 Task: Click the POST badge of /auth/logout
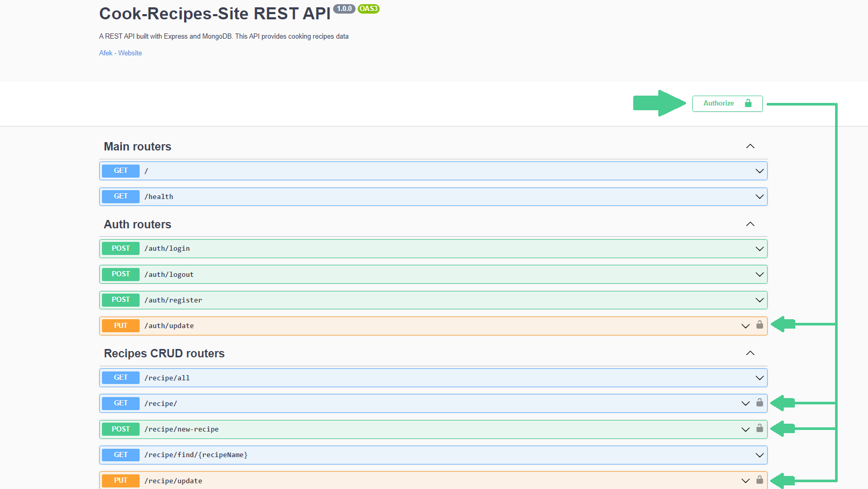(x=121, y=274)
